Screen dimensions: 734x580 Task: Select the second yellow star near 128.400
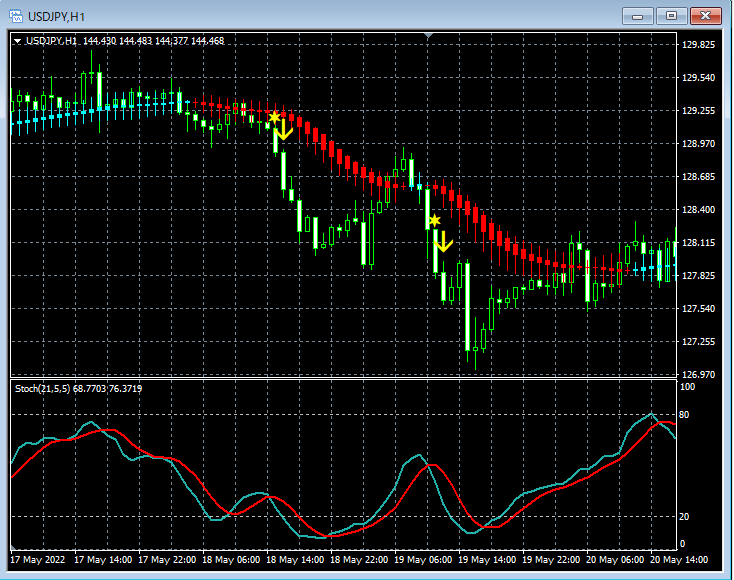435,220
